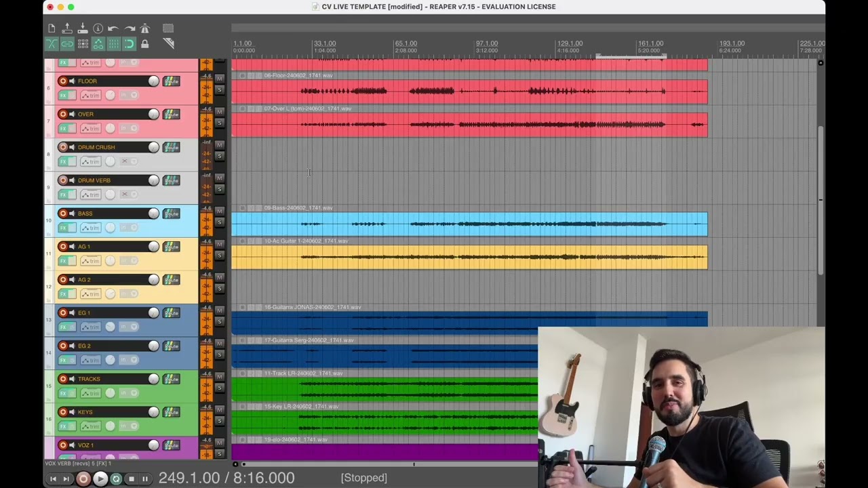
Task: Toggle the metronome toolbar icon
Action: [x=144, y=28]
